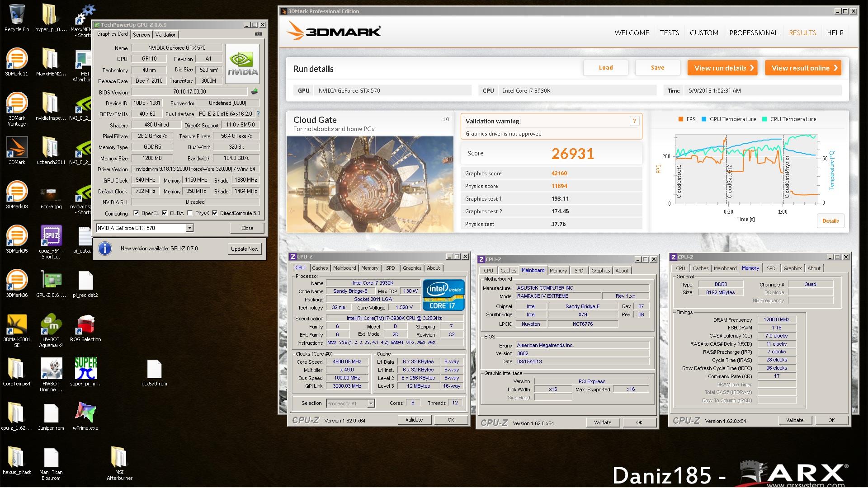Screen dimensions: 868x488
Task: Click the BIOS save chip icon in GPU-Z
Action: 255,92
